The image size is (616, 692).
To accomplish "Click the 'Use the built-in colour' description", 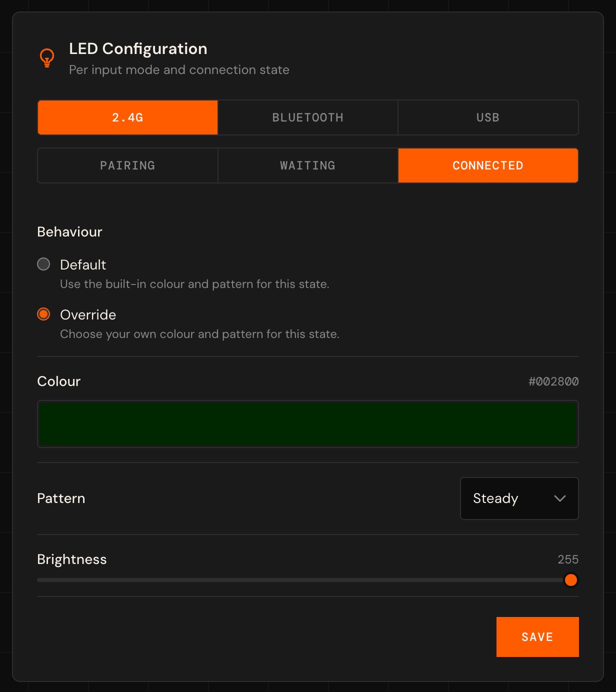I will [194, 284].
